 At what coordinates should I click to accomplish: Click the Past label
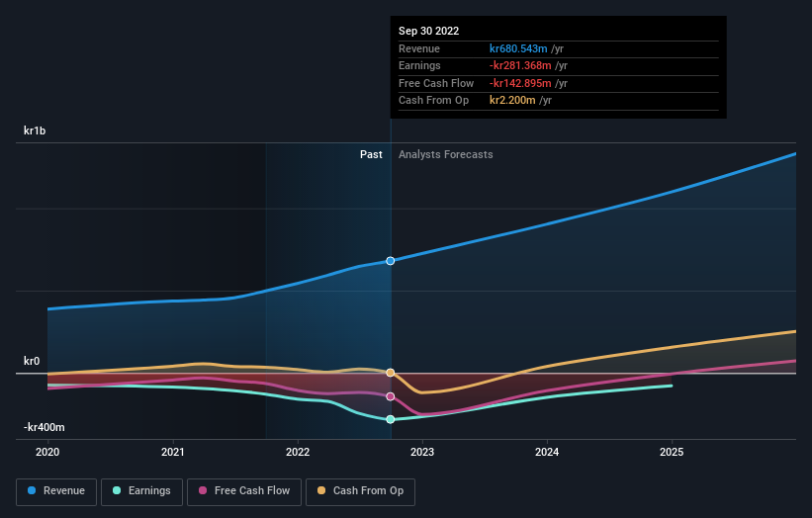coord(371,155)
